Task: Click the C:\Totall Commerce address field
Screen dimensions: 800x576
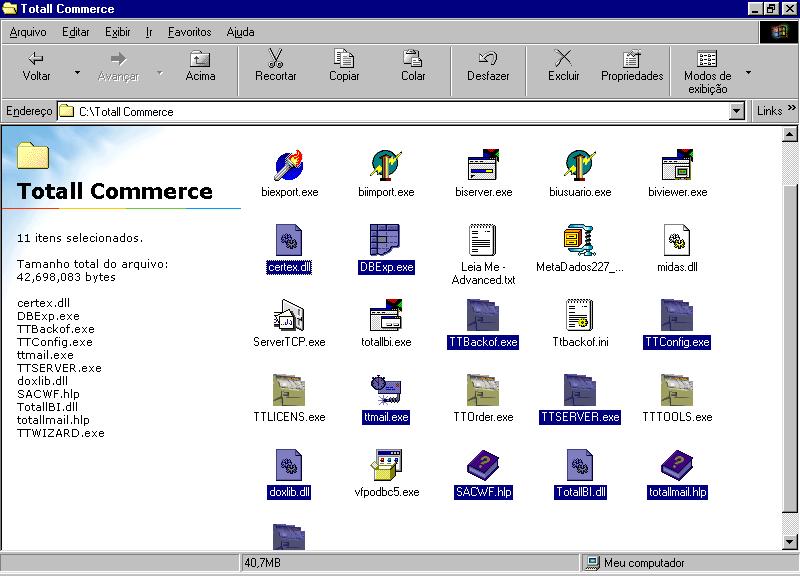Action: coord(394,111)
